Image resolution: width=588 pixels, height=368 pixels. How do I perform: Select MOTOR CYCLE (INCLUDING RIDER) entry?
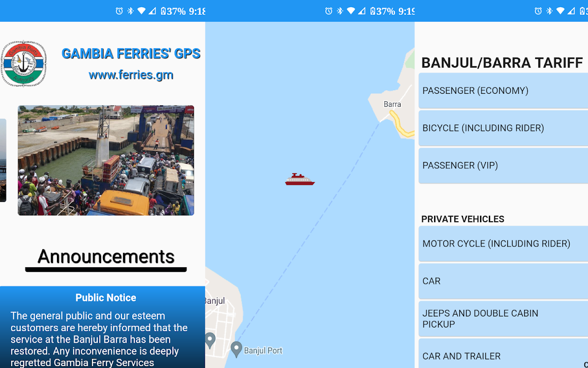point(503,244)
